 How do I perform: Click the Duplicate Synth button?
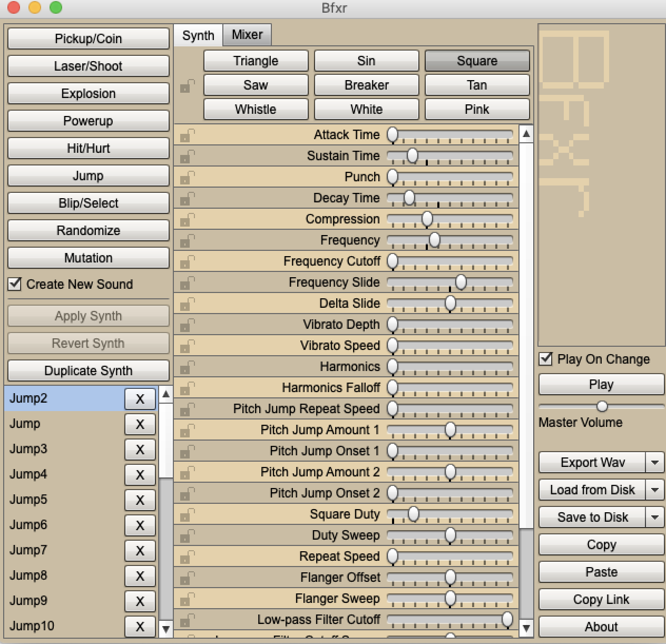click(x=88, y=370)
